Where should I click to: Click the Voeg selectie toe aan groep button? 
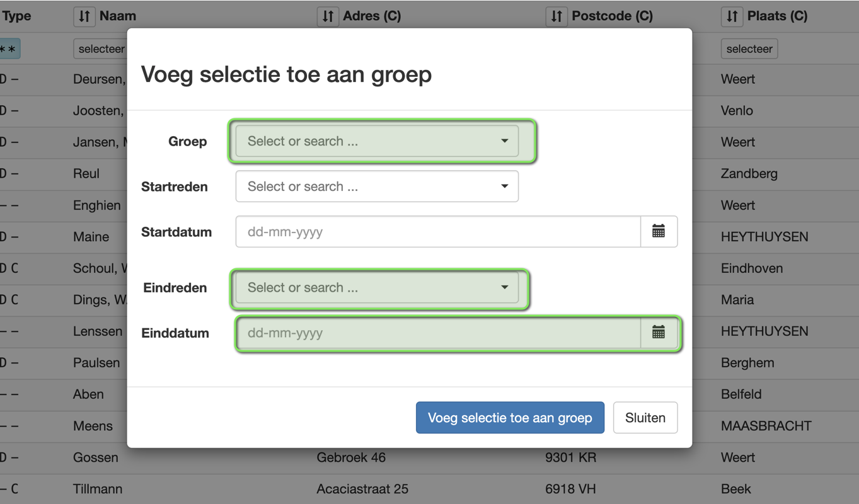tap(510, 418)
